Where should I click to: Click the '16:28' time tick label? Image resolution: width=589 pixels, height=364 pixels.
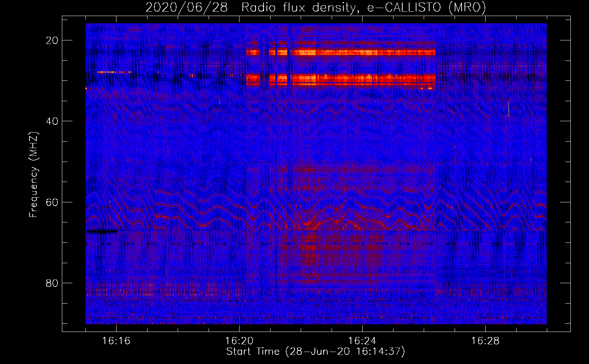(486, 341)
